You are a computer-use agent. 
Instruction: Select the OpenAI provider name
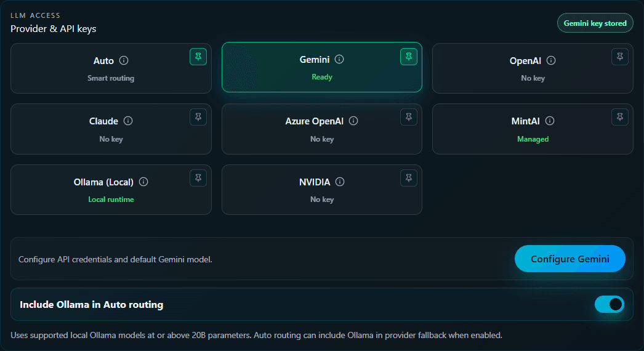coord(525,61)
